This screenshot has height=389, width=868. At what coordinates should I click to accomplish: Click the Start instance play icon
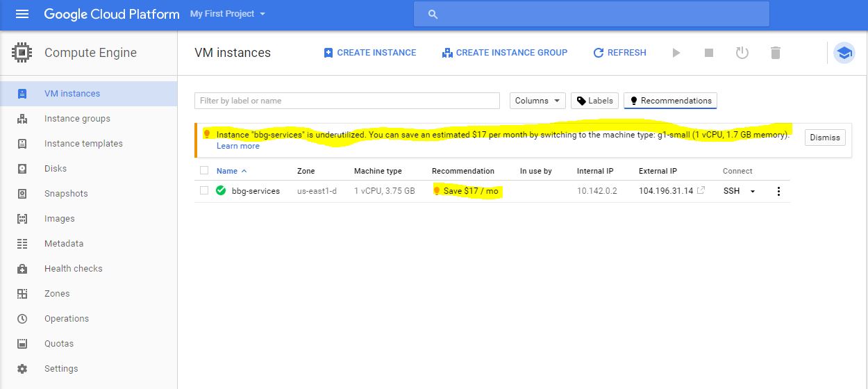tap(676, 53)
